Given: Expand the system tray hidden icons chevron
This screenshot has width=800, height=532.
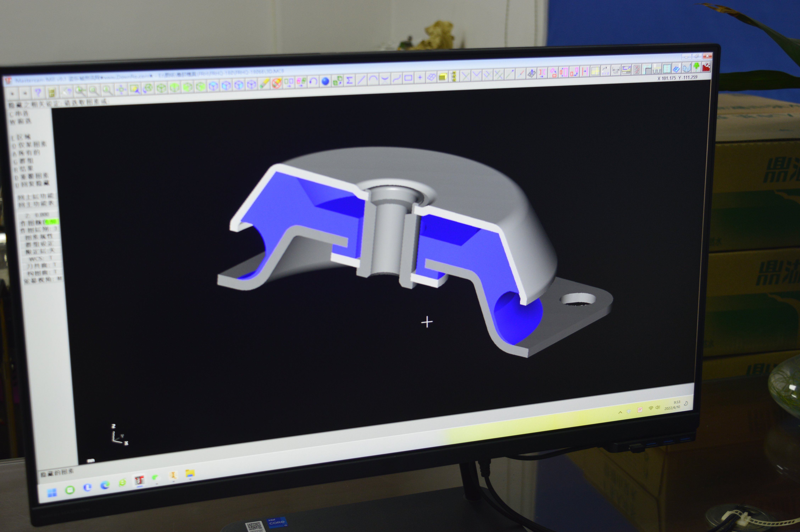Looking at the screenshot, I should click(620, 412).
